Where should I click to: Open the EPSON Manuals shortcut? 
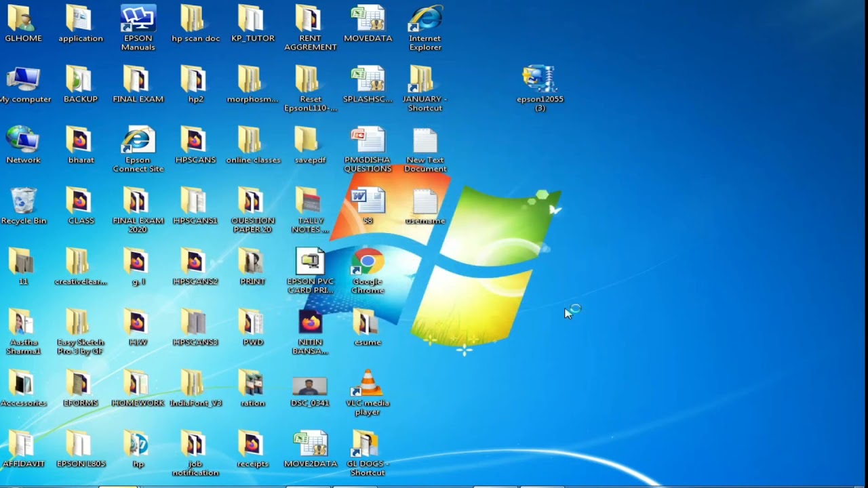point(138,28)
